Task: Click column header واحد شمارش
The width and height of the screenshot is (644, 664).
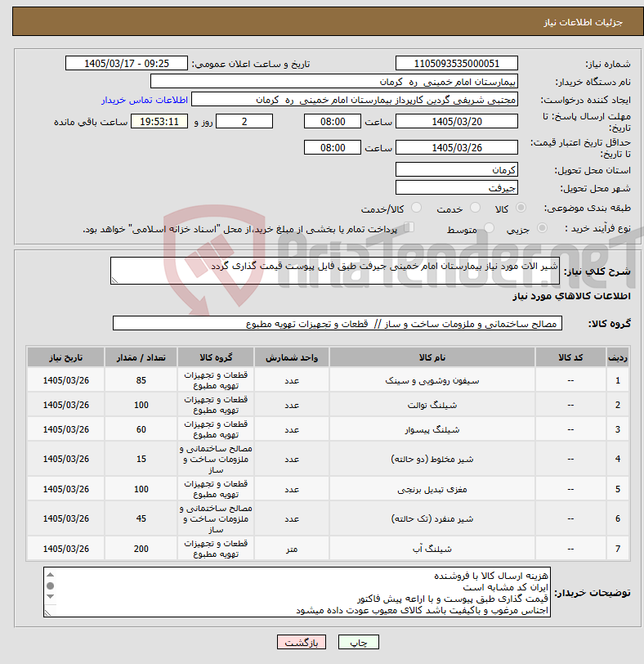Action: 292,358
